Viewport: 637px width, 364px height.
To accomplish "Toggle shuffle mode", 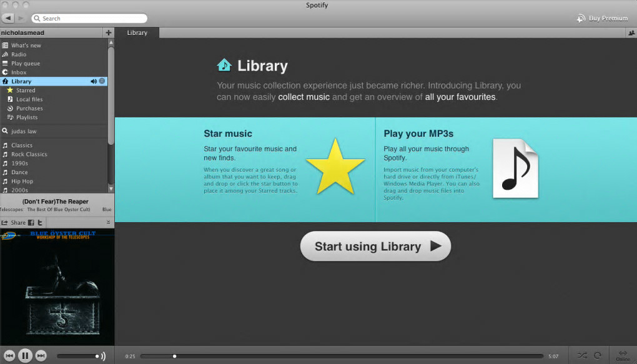I will pyautogui.click(x=582, y=355).
